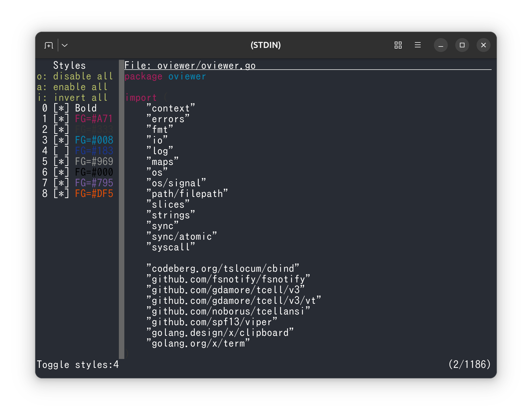The width and height of the screenshot is (532, 417).
Task: Expand the new tab dropdown chevron
Action: tap(65, 45)
